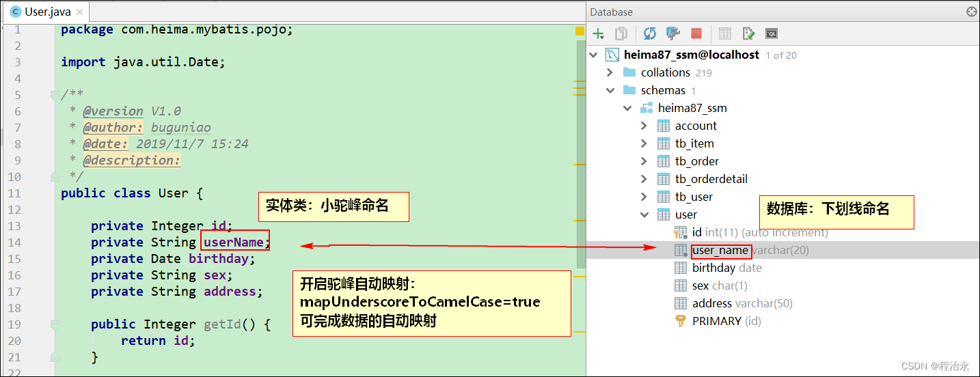
Task: Click the collations folder icon
Action: [629, 72]
